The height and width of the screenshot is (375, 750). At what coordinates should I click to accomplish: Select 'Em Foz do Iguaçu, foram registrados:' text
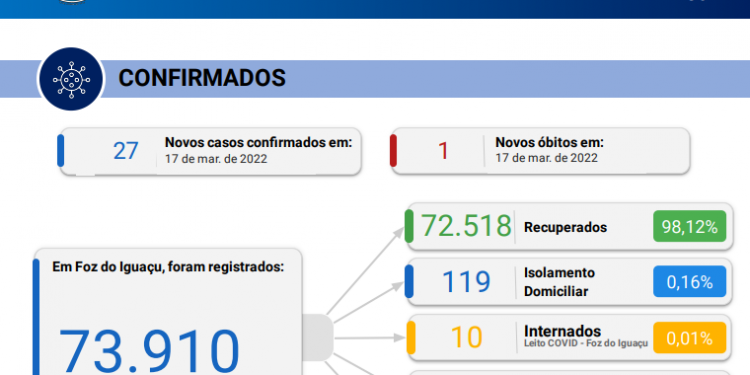tap(168, 267)
